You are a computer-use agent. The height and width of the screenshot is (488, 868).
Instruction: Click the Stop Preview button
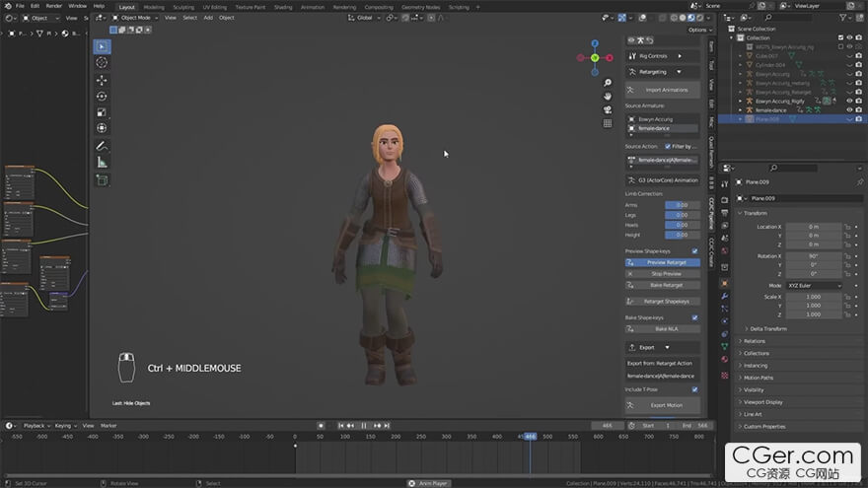(x=663, y=274)
